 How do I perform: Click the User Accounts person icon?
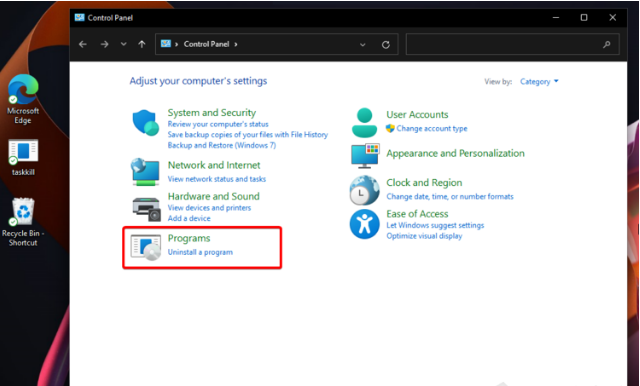point(364,122)
